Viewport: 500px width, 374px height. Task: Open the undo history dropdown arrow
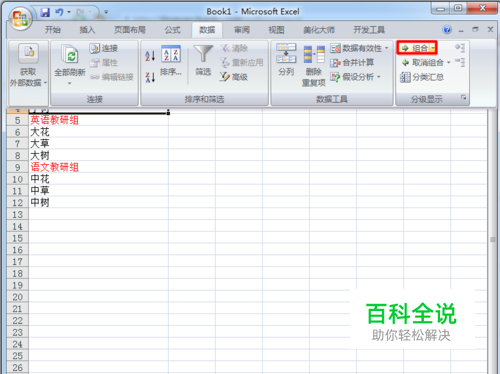click(69, 13)
